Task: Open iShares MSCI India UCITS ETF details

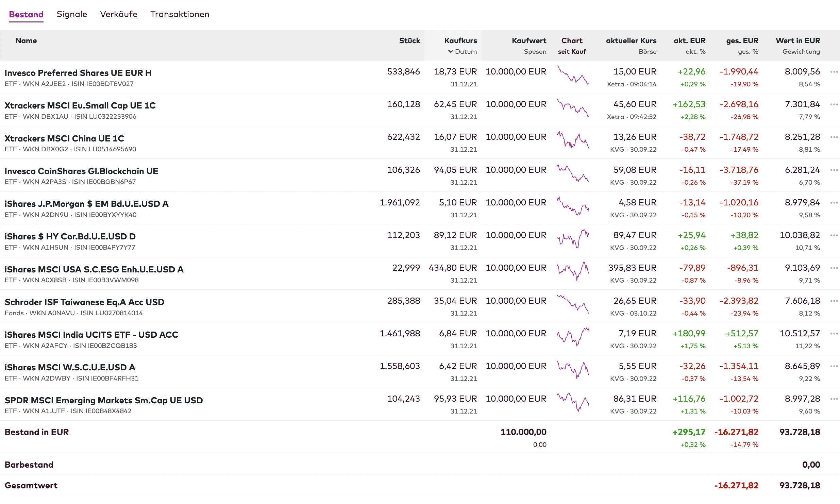Action: click(x=91, y=335)
